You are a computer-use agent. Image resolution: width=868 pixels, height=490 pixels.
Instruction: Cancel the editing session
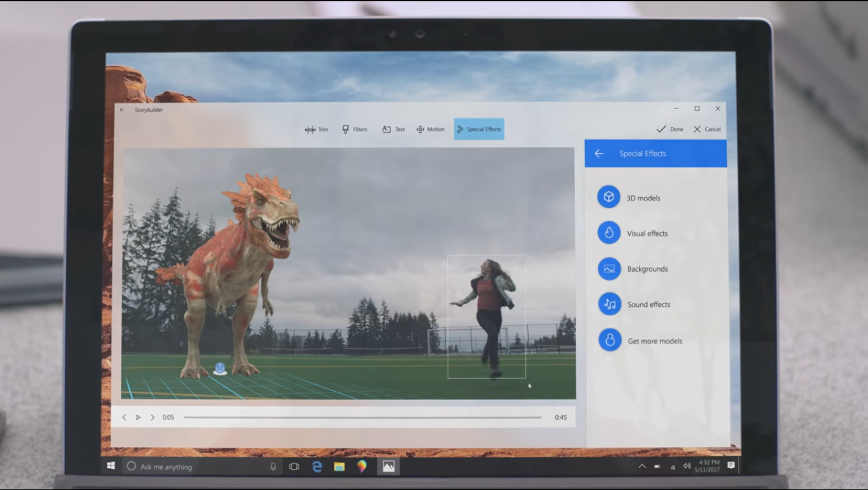(x=707, y=130)
